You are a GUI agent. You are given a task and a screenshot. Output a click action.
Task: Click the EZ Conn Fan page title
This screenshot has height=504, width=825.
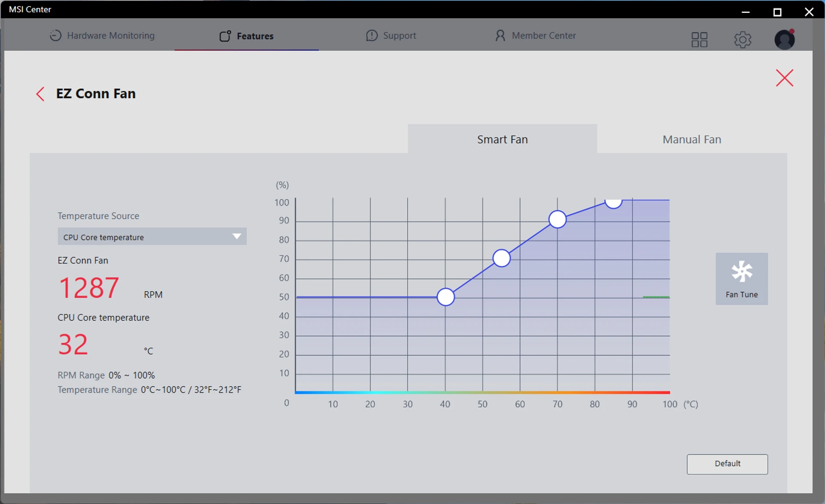pyautogui.click(x=96, y=94)
